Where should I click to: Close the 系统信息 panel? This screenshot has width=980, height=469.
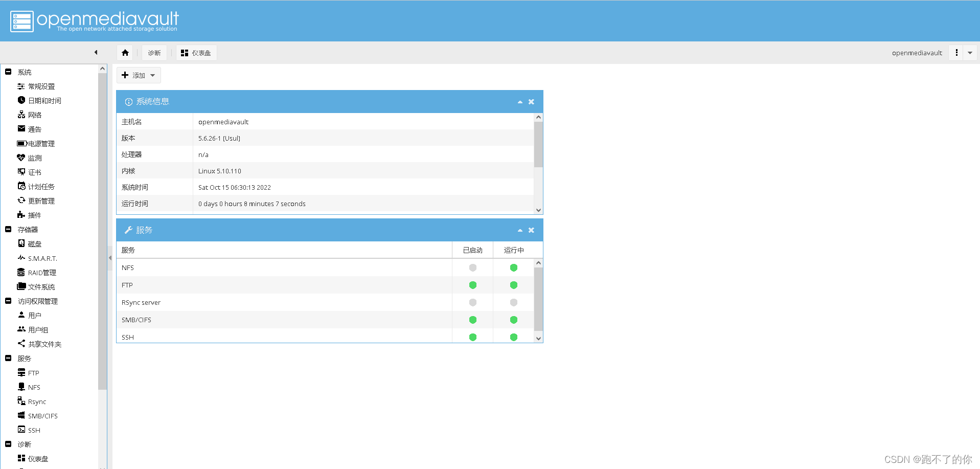click(531, 102)
